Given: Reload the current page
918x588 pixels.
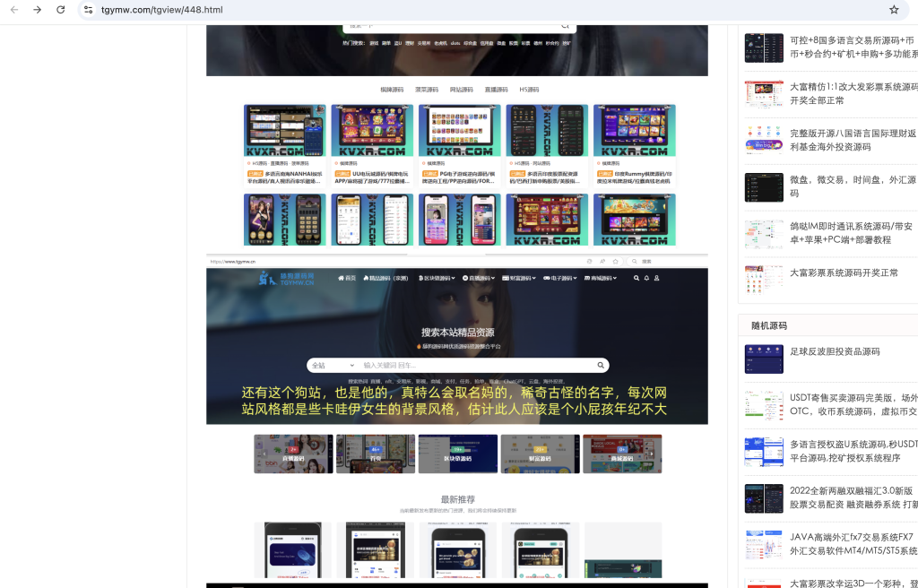Looking at the screenshot, I should pyautogui.click(x=60, y=10).
